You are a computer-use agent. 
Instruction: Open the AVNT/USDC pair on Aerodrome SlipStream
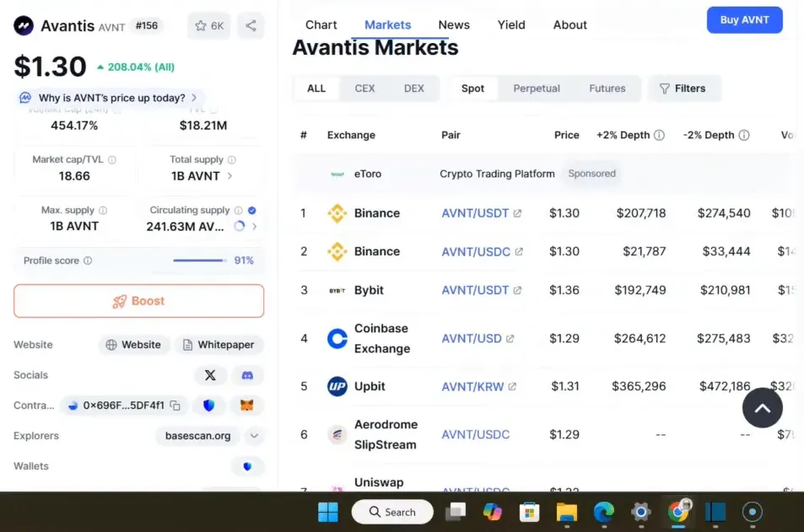click(475, 434)
